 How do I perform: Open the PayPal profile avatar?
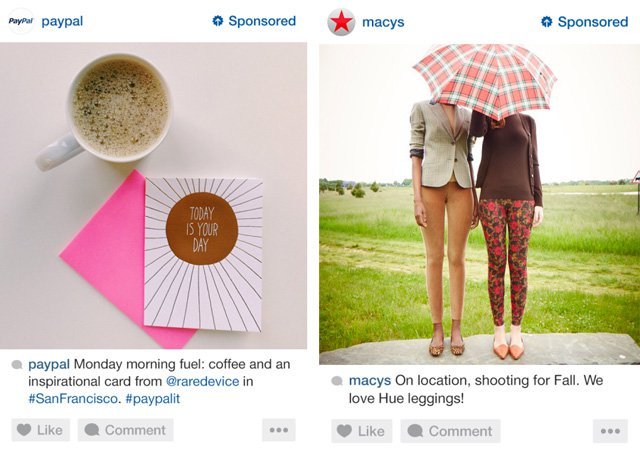[20, 21]
